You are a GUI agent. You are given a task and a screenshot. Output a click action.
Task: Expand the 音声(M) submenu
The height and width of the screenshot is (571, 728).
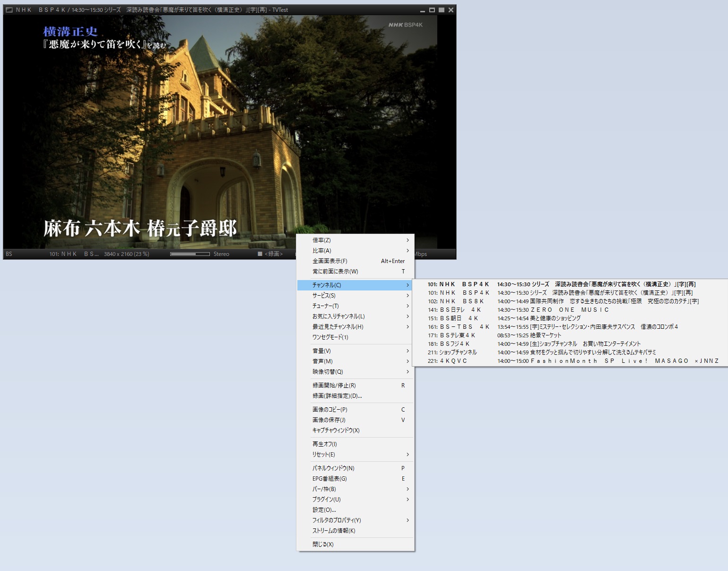pyautogui.click(x=355, y=361)
